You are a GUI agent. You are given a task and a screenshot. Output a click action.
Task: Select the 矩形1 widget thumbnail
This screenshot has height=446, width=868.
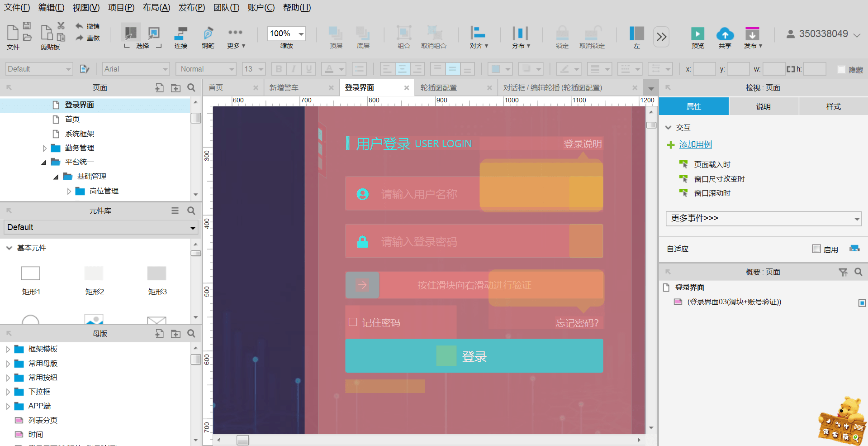coord(31,273)
